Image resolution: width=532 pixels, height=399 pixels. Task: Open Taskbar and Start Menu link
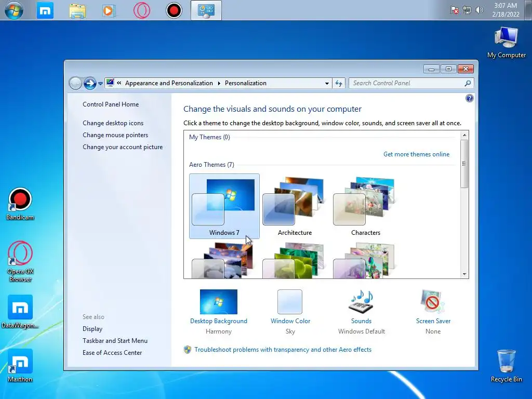pyautogui.click(x=115, y=341)
